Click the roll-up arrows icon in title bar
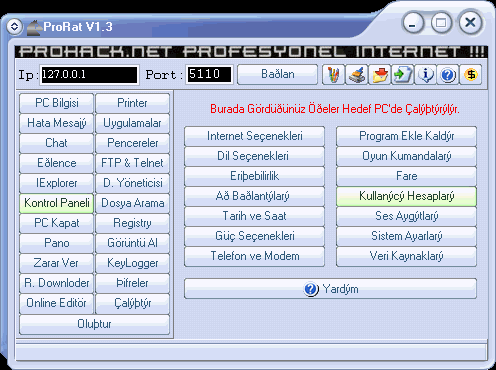 14,26
